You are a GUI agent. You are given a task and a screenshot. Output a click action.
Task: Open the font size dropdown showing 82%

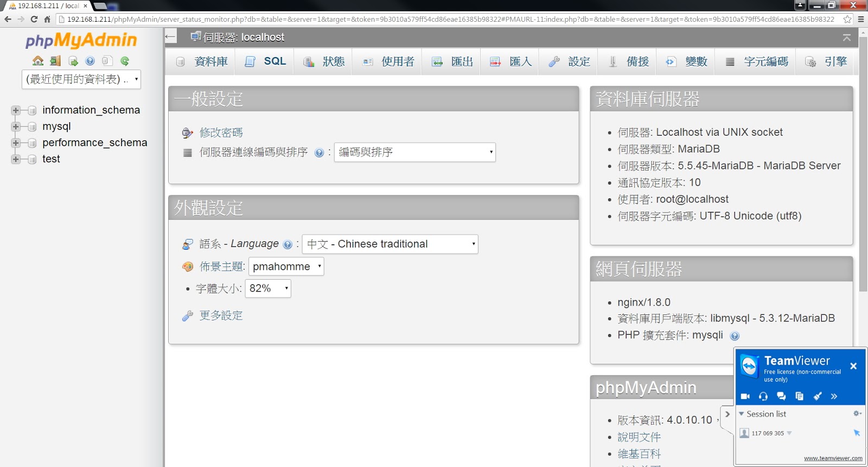[268, 288]
